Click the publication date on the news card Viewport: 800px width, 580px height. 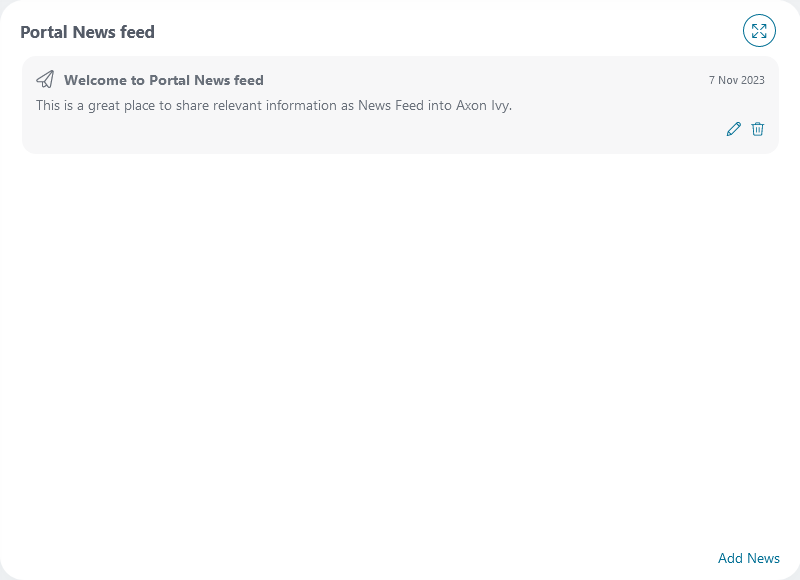(x=737, y=80)
